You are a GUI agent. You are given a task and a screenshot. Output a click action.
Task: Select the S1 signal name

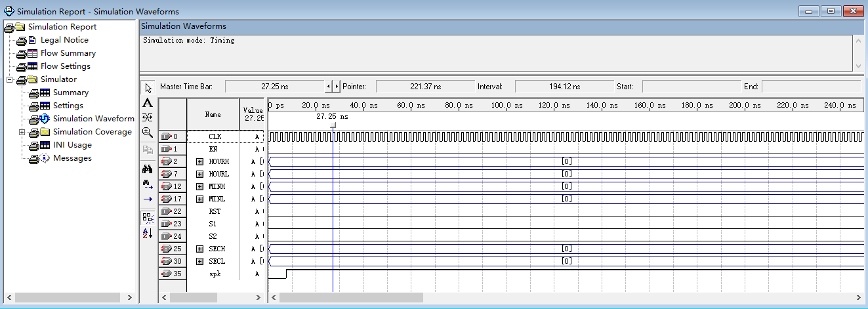[x=213, y=224]
